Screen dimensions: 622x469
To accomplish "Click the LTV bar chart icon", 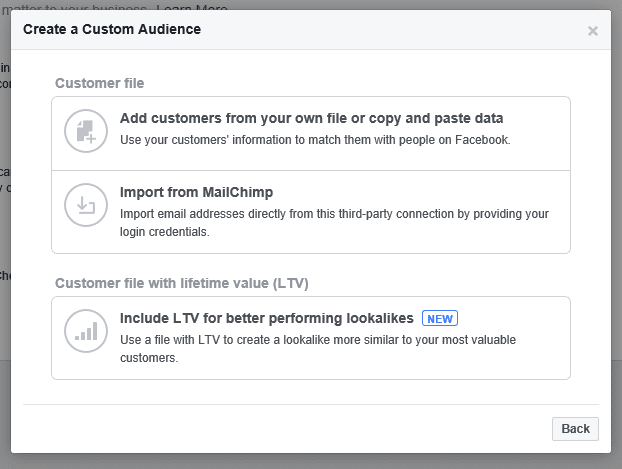I will [85, 331].
